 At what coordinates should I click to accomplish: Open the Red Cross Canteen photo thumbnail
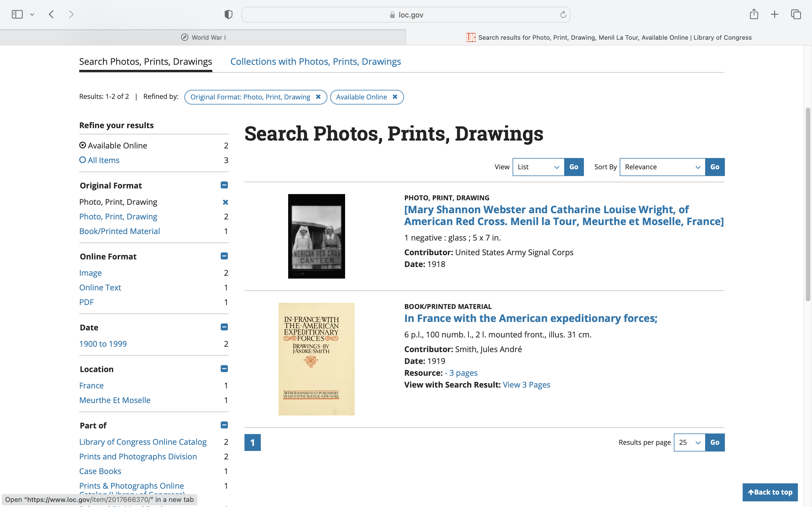tap(316, 236)
